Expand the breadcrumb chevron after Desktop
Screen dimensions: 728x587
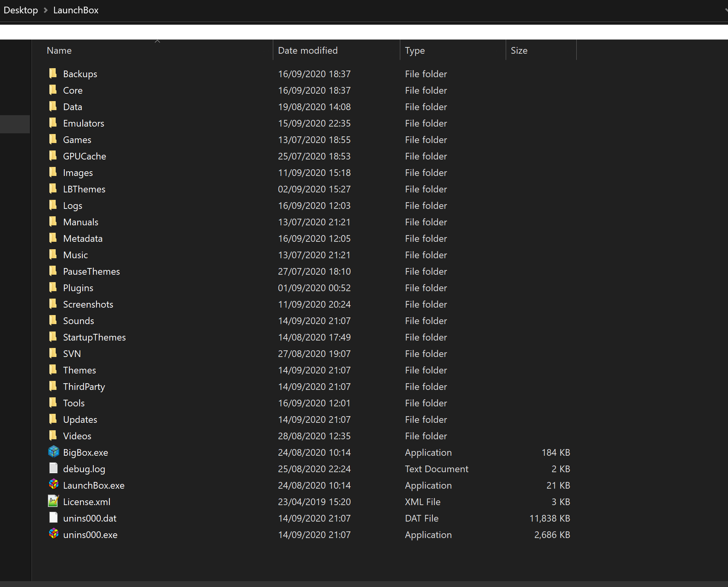tap(45, 10)
